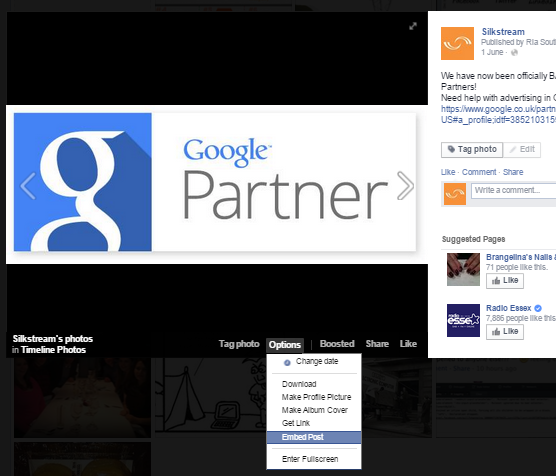Click the fullscreen expand arrows icon
The height and width of the screenshot is (476, 556).
(x=413, y=26)
